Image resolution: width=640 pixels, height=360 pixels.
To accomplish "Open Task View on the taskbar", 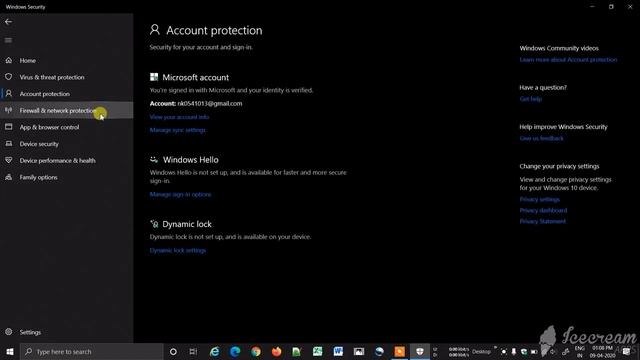I will 193,351.
